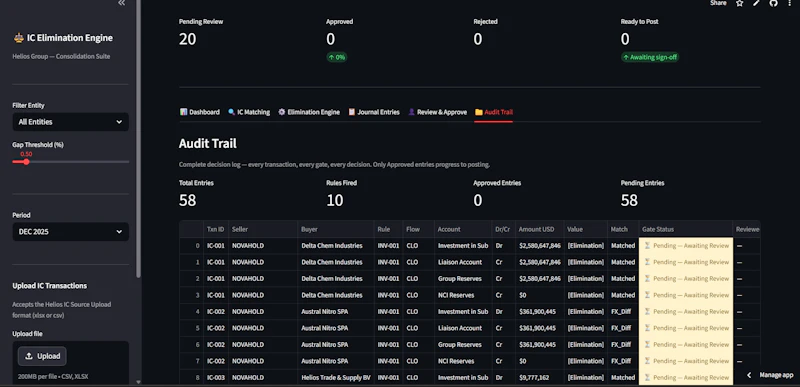
Task: Click the left chevron beside Manage app
Action: click(x=749, y=375)
